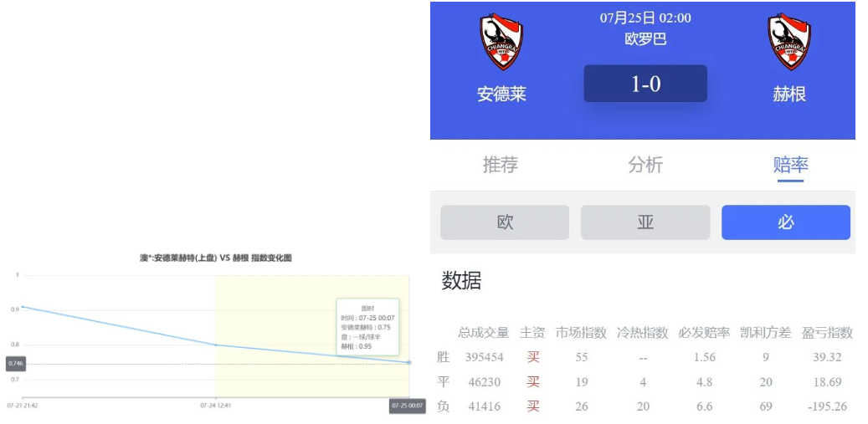
Task: Click the 安德莱 home team logo
Action: pos(501,42)
